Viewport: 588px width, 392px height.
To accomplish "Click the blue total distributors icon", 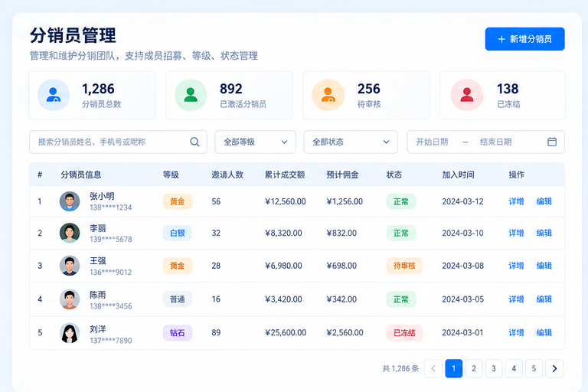I will click(54, 95).
